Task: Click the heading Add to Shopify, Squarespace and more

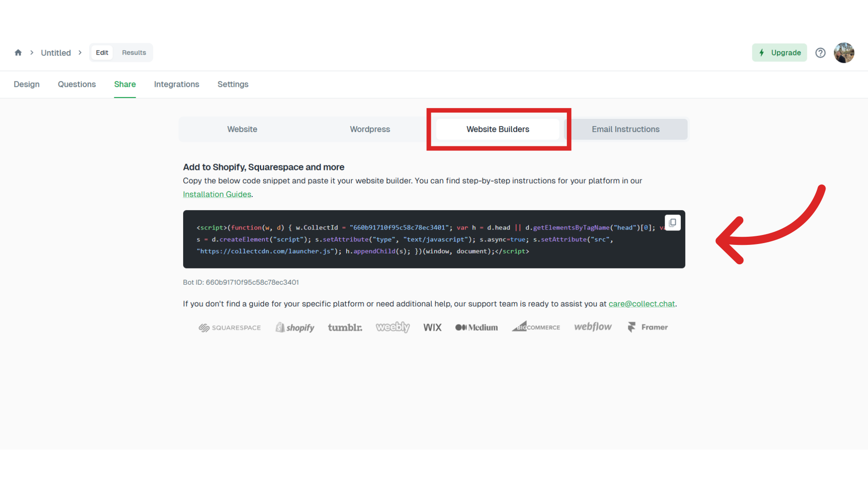Action: [264, 167]
